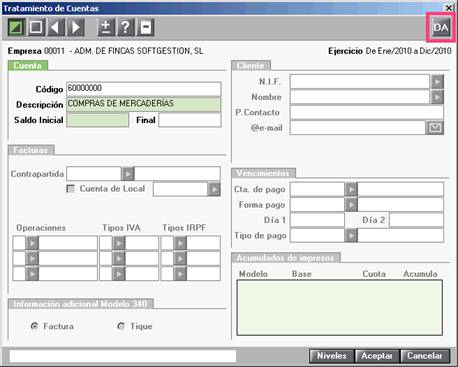Open second Operaciones row lookup arrow
458x367 pixels.
pos(32,258)
